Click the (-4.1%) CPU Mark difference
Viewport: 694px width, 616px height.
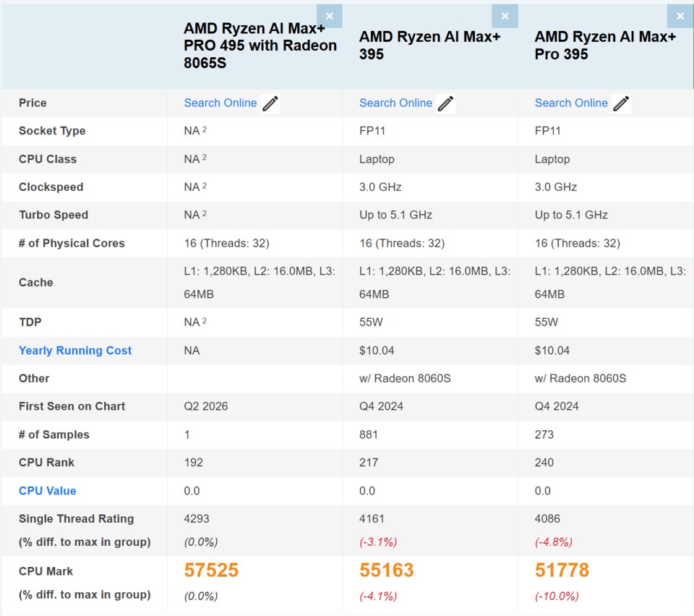[378, 596]
